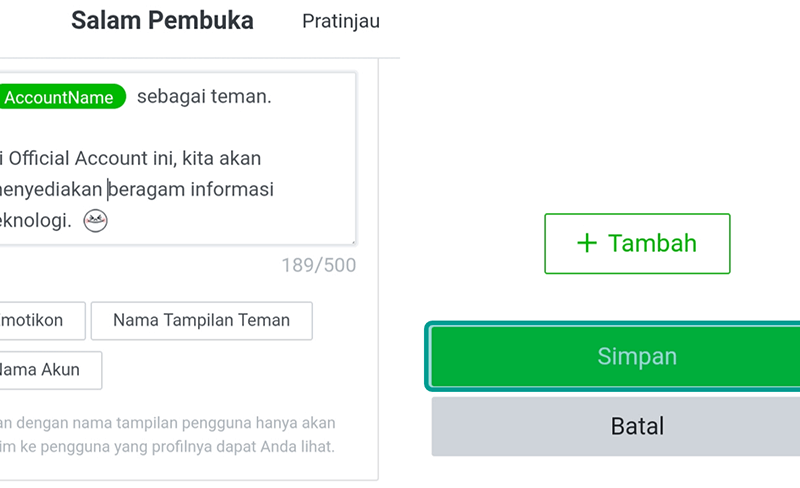Image resolution: width=800 pixels, height=488 pixels.
Task: Click the plus icon on Tambah
Action: (x=587, y=243)
